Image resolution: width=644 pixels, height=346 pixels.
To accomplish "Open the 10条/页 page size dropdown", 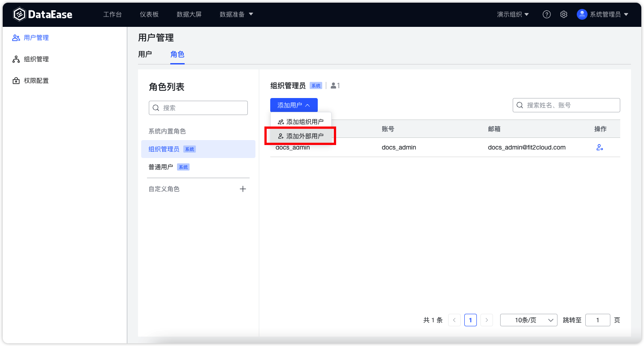I will coord(529,320).
